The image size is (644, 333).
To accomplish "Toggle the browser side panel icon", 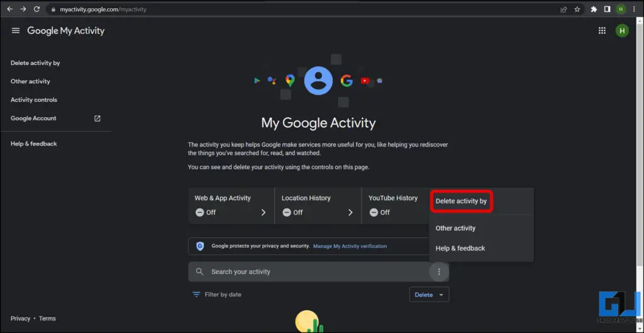I will tap(607, 9).
